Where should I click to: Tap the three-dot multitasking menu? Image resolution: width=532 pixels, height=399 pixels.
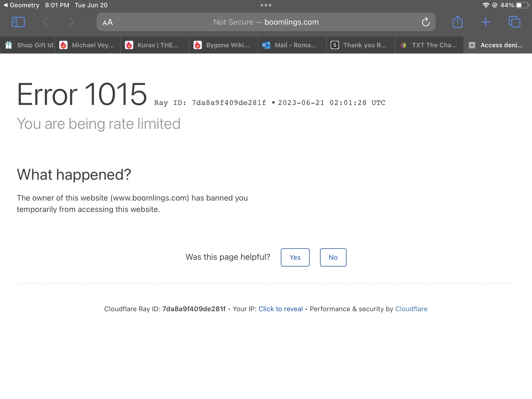266,5
